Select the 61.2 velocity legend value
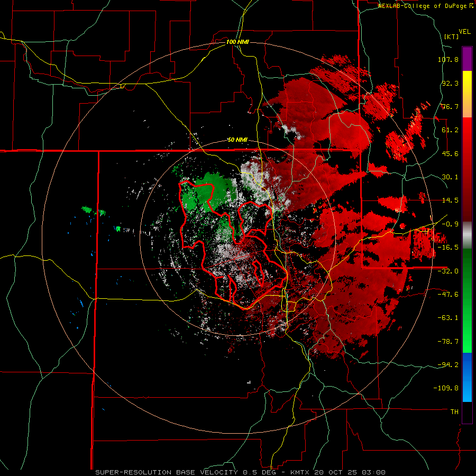The height and width of the screenshot is (476, 476). click(x=450, y=130)
